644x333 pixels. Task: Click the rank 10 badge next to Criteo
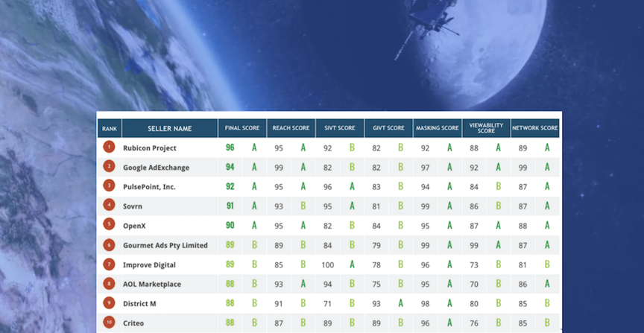point(109,323)
